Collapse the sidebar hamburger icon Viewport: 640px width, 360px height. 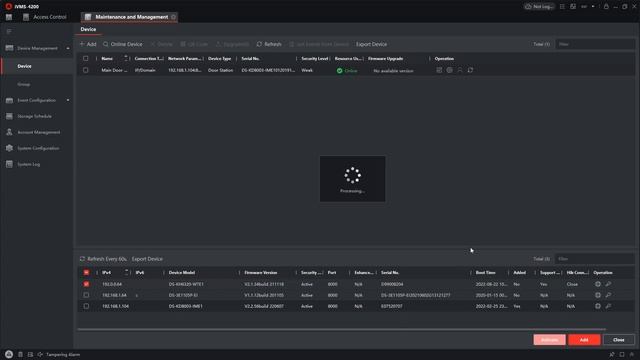(x=9, y=31)
